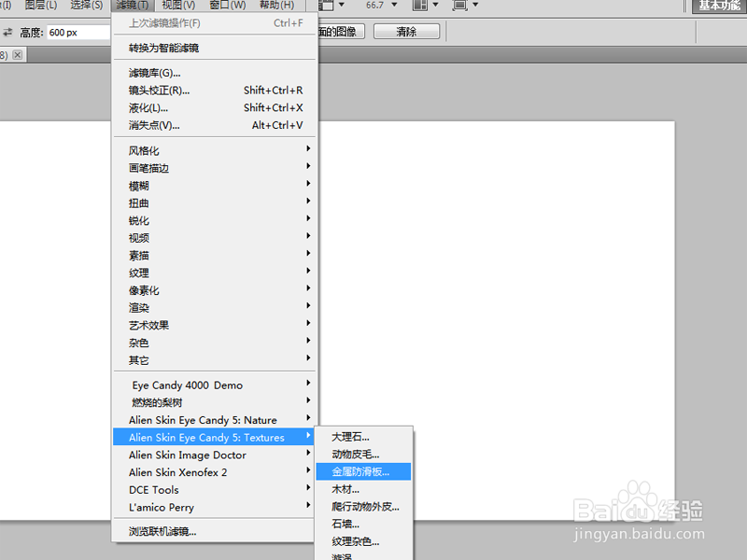This screenshot has height=560, width=747.
Task: Click the 高度 input field
Action: point(78,33)
